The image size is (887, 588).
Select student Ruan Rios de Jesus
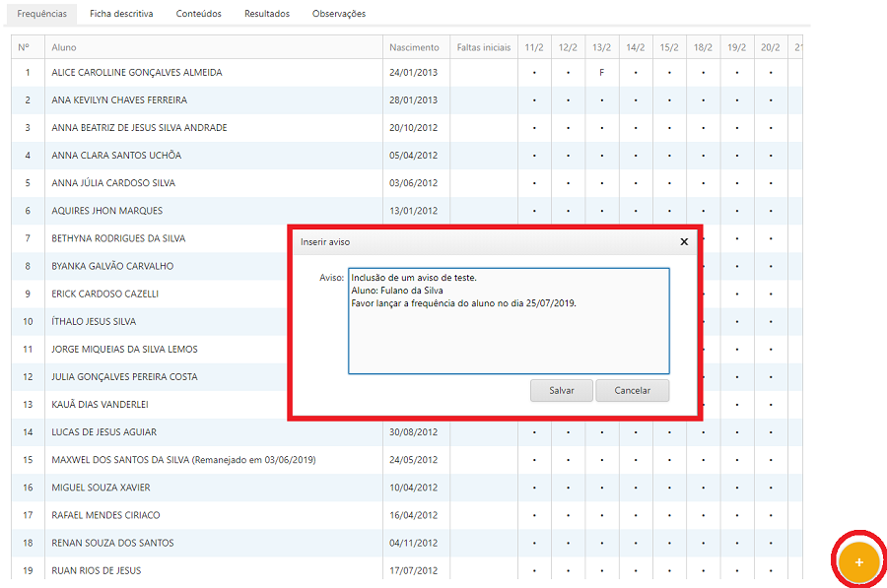(x=97, y=570)
